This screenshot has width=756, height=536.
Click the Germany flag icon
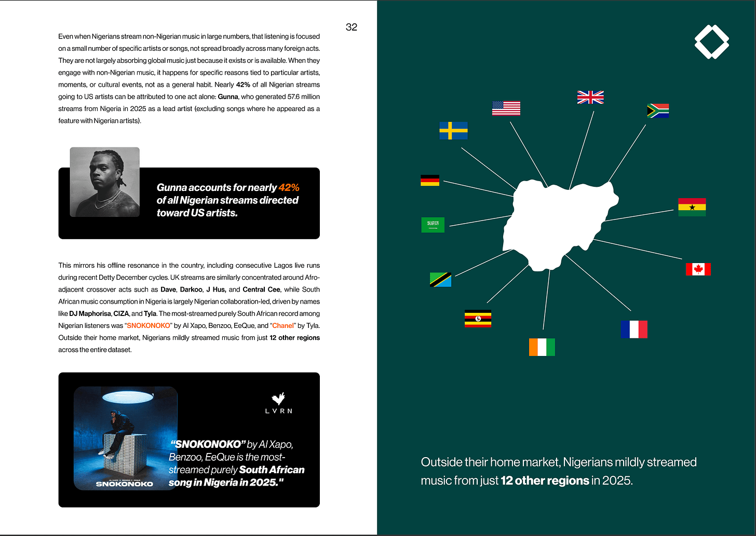click(x=430, y=180)
